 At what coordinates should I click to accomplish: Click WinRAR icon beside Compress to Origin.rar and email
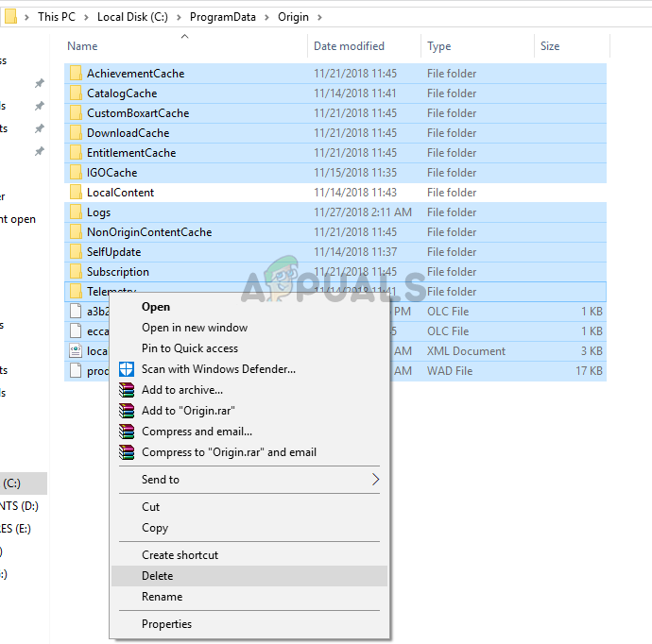pyautogui.click(x=127, y=452)
